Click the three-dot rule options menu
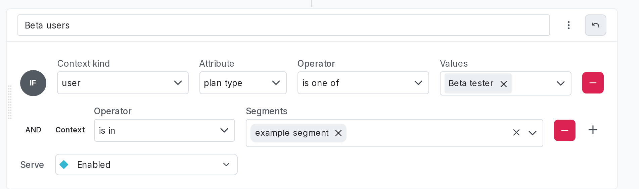The width and height of the screenshot is (644, 189). pos(568,25)
